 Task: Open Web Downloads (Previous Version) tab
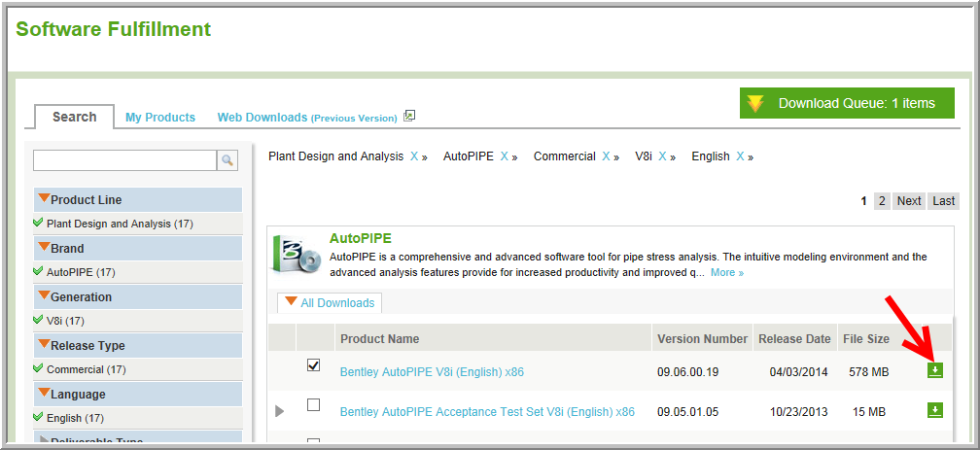point(307,118)
